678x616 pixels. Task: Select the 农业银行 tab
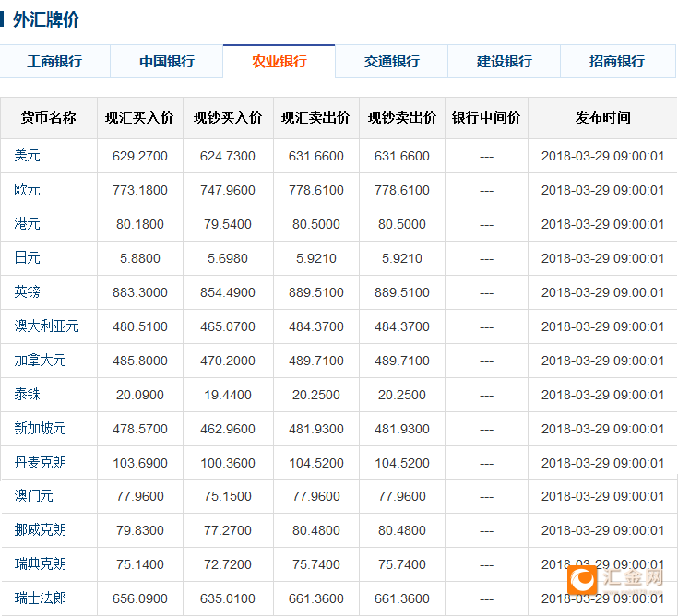(280, 62)
